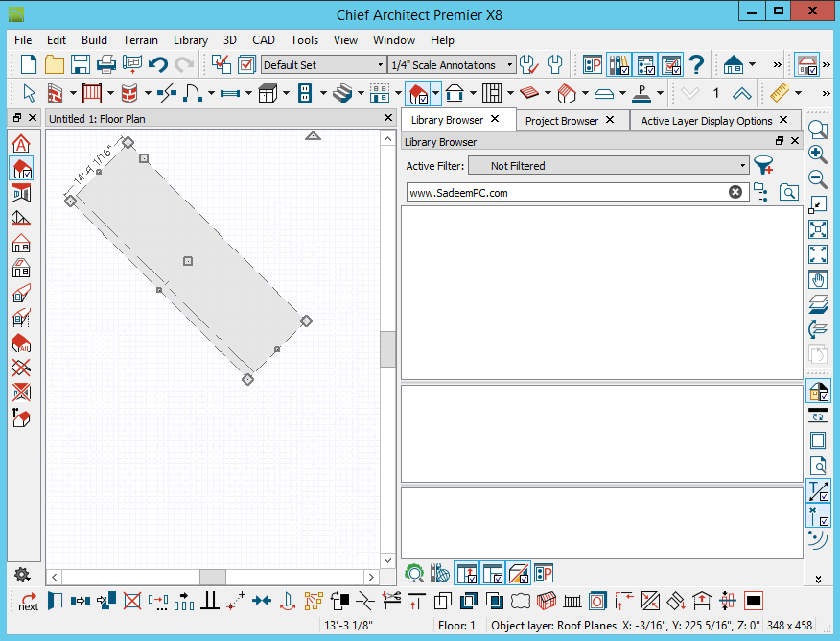Image resolution: width=840 pixels, height=641 pixels.
Task: Click the triangle rotate handle above roof plane
Action: (x=313, y=136)
